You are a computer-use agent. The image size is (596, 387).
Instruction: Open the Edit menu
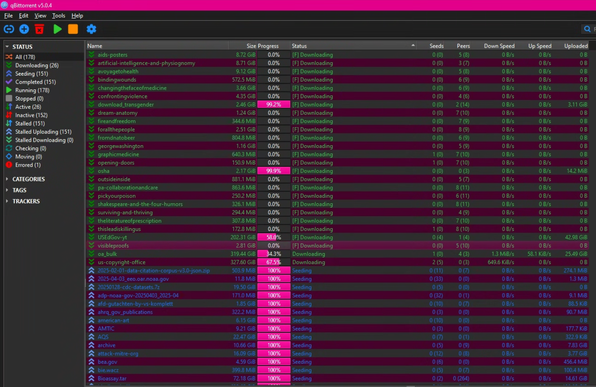tap(24, 16)
